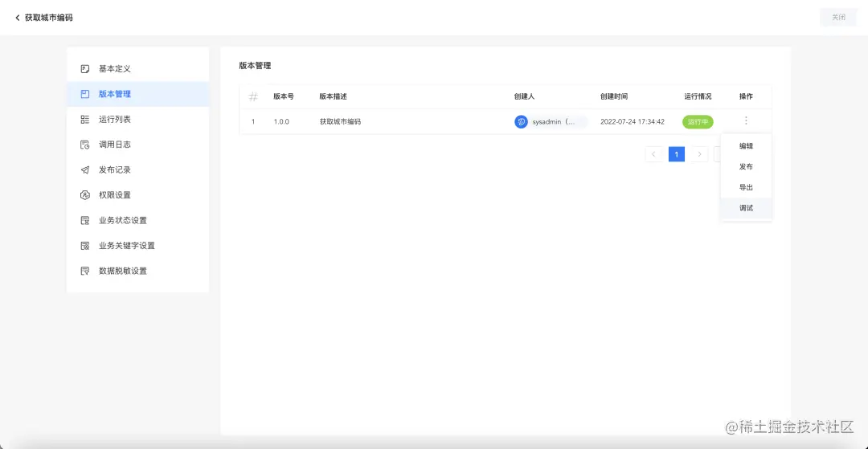Go to next page arrow
This screenshot has width=868, height=449.
coord(700,154)
